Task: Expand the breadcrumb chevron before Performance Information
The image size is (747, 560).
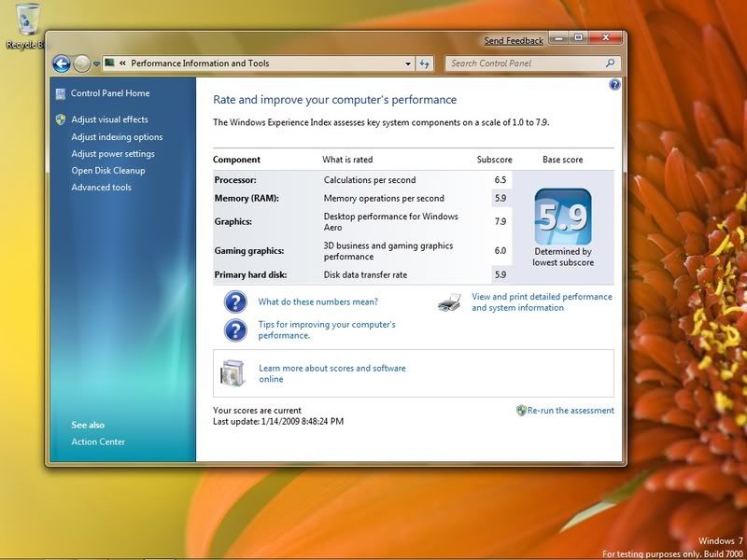Action: [122, 63]
